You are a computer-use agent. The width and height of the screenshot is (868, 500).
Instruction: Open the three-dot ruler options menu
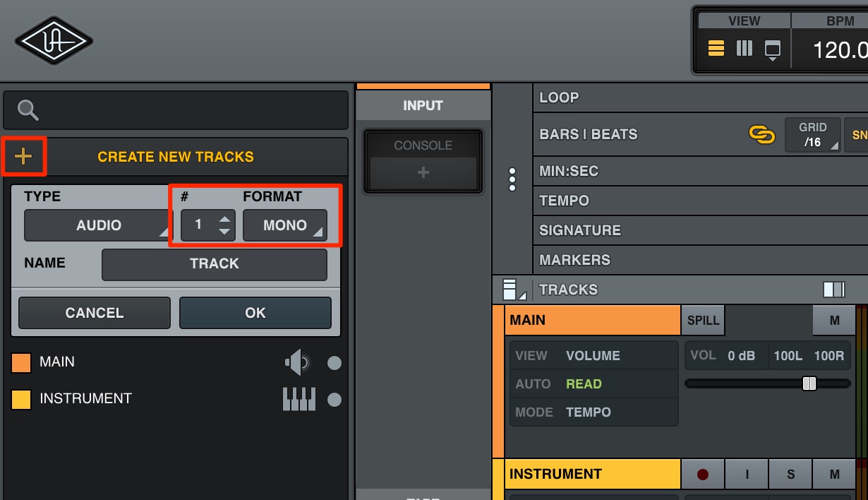tap(512, 179)
